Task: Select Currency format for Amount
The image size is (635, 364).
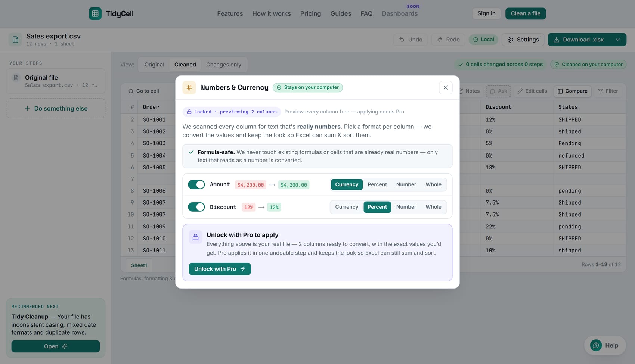Action: tap(347, 184)
